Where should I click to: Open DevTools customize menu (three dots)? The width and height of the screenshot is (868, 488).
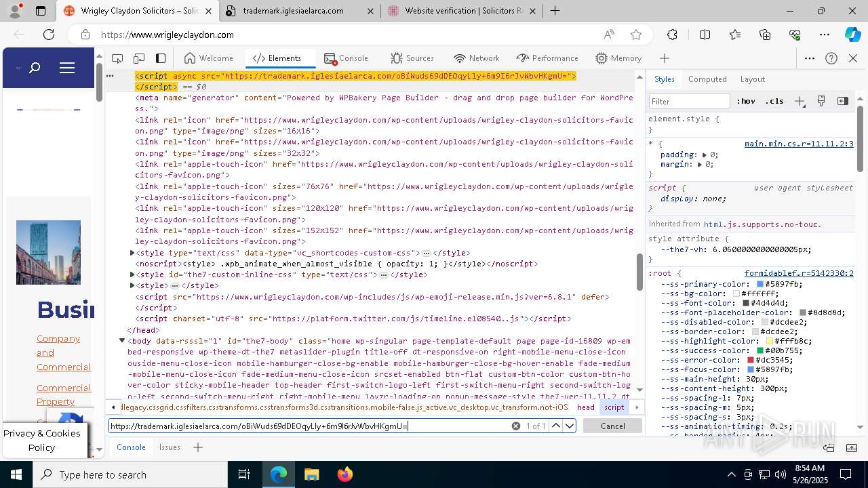click(810, 58)
